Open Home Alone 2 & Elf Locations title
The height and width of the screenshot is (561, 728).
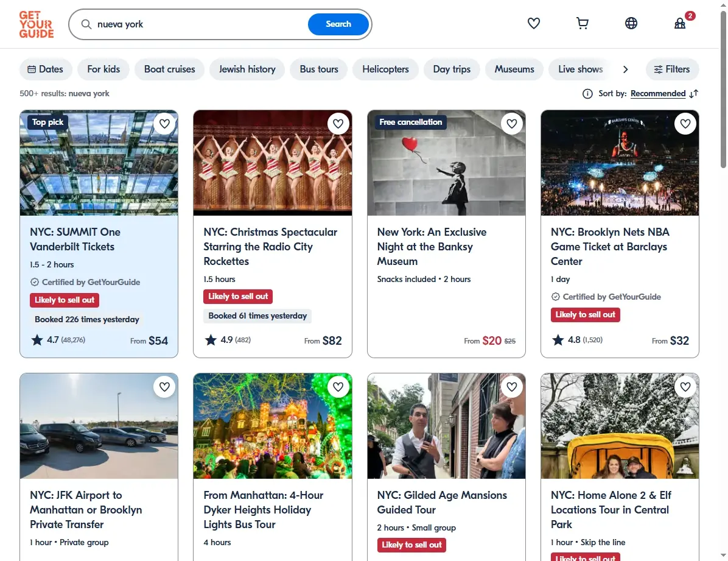click(x=611, y=510)
